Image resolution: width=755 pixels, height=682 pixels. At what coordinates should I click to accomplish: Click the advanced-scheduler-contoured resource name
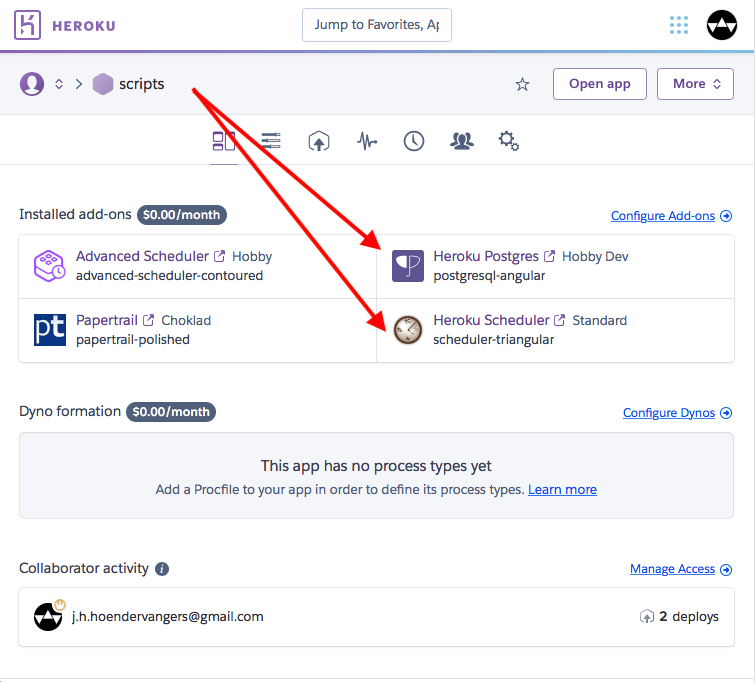point(169,275)
